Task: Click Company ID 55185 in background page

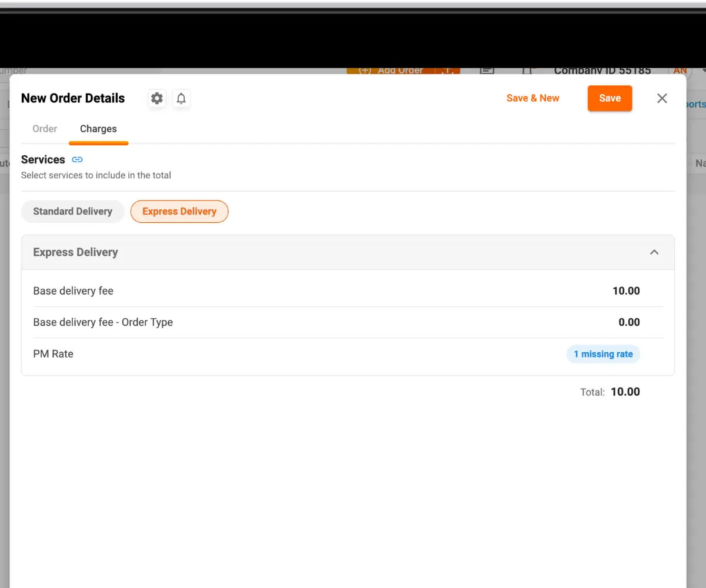Action: (602, 71)
